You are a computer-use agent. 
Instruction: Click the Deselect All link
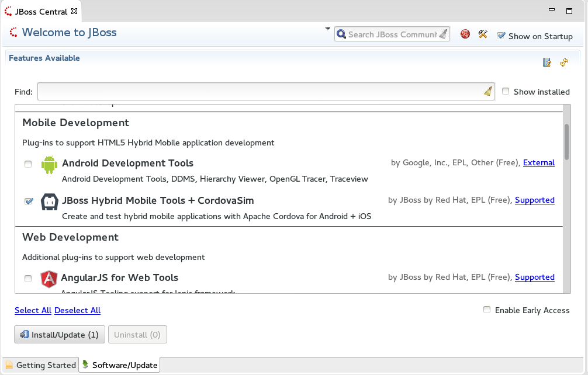tap(78, 310)
